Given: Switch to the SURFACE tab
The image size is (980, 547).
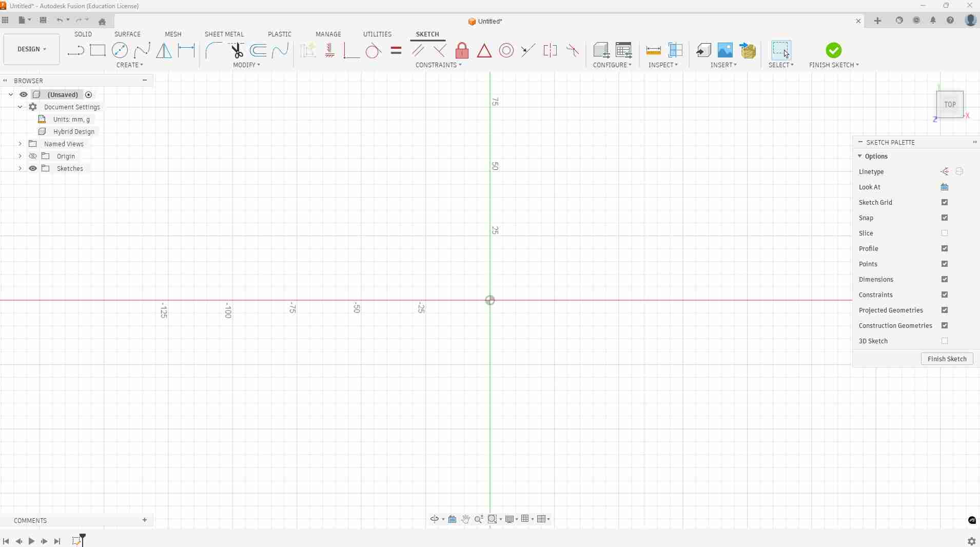Looking at the screenshot, I should [127, 34].
